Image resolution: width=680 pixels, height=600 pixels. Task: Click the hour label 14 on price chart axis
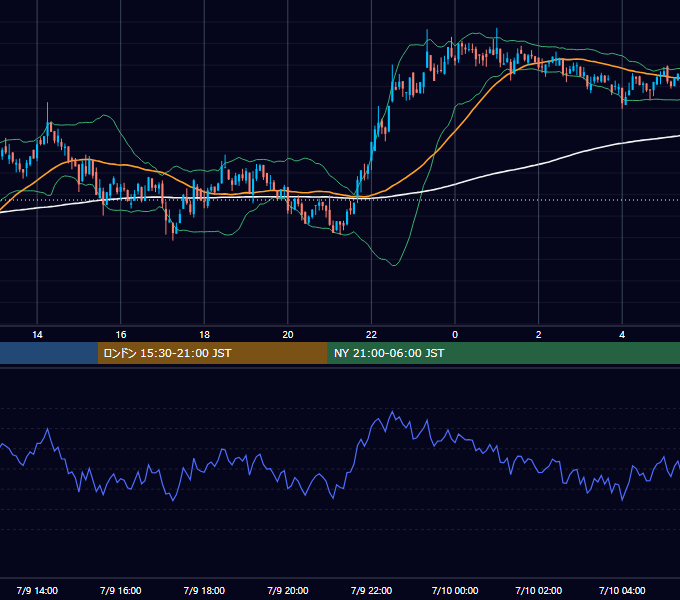pyautogui.click(x=37, y=335)
